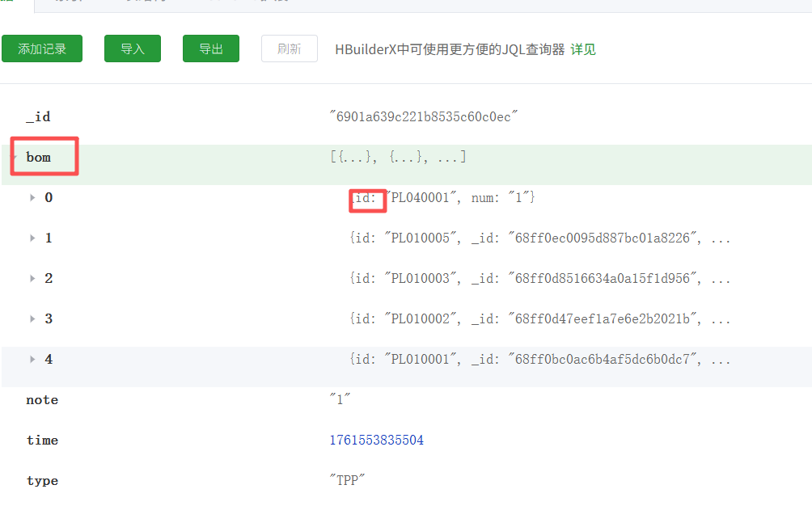
Task: Select the PL010001 object preview
Action: coord(539,360)
